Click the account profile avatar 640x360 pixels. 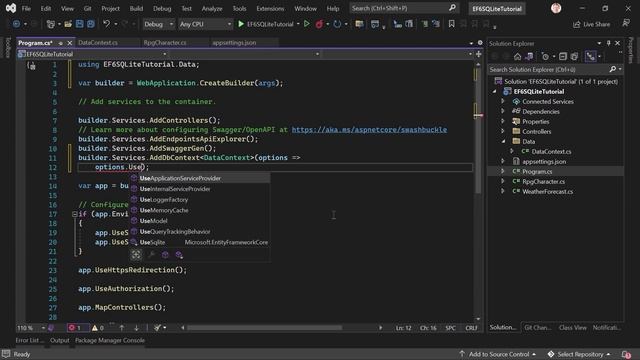[x=556, y=8]
